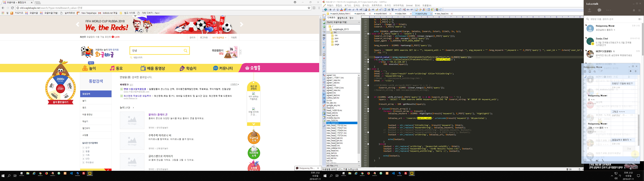The image size is (644, 181).
Task: Open the 커뮤니티 navigation menu
Action: 223,68
